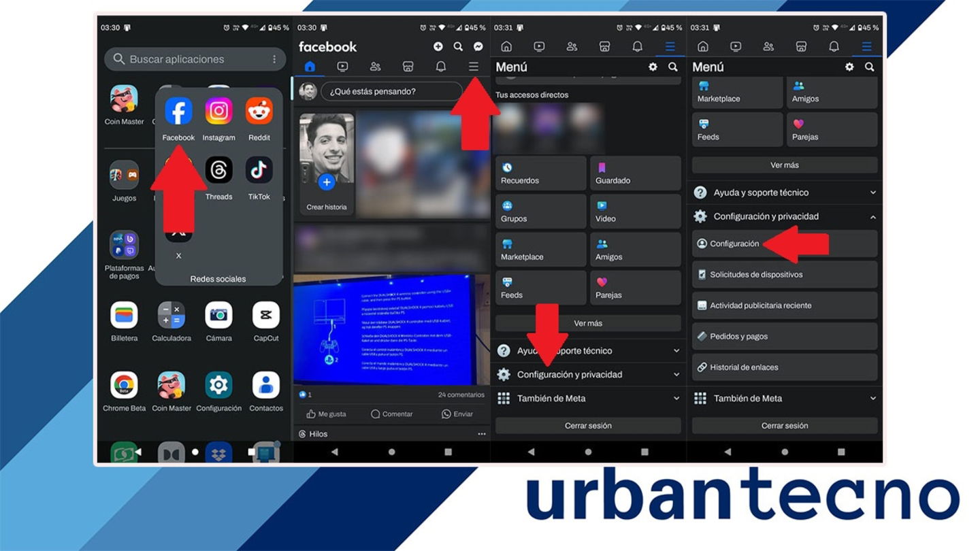The height and width of the screenshot is (551, 980).
Task: Tap the search icon in Facebook feed header
Action: pos(458,46)
